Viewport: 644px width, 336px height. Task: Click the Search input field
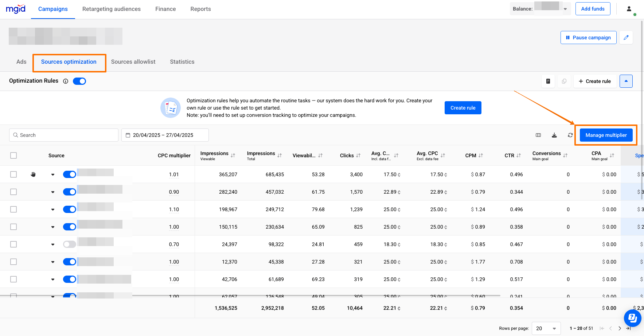coord(67,135)
